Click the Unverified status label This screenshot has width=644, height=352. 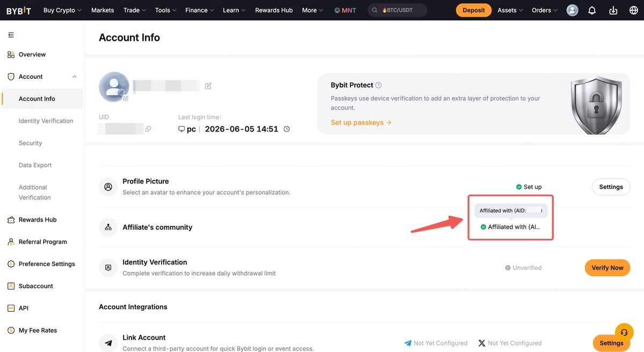(x=523, y=268)
